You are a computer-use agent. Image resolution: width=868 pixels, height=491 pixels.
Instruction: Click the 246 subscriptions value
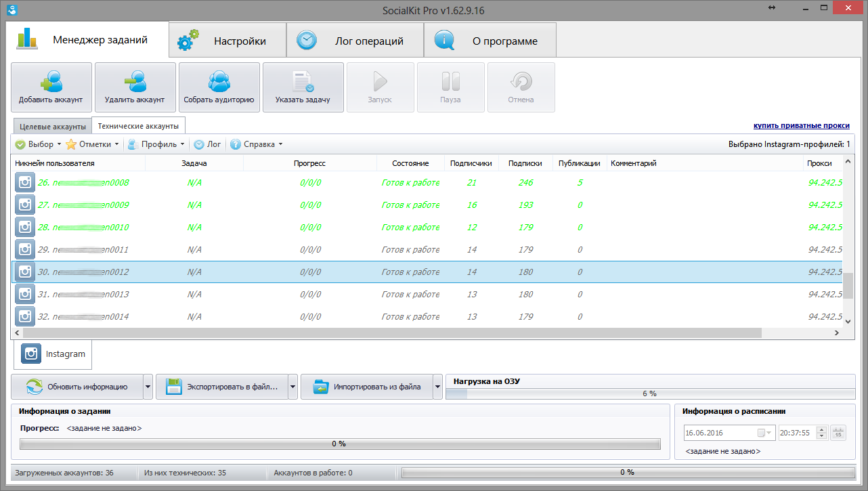point(525,183)
